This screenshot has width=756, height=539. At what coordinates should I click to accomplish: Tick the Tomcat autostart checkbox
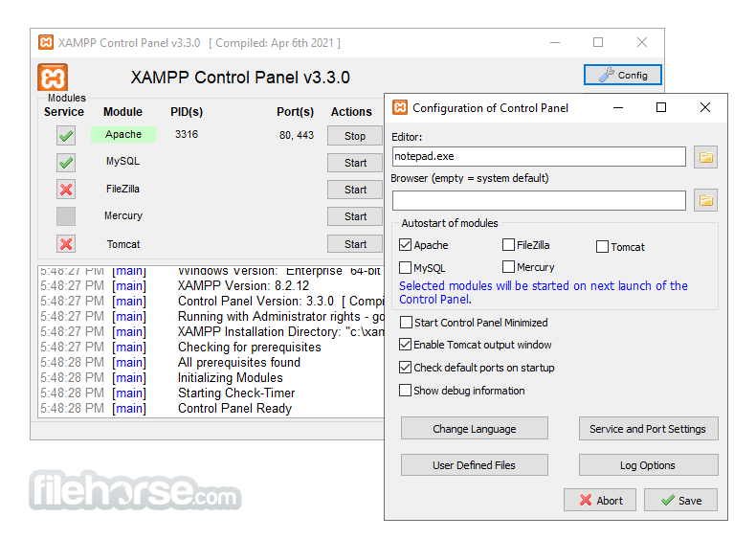[602, 247]
